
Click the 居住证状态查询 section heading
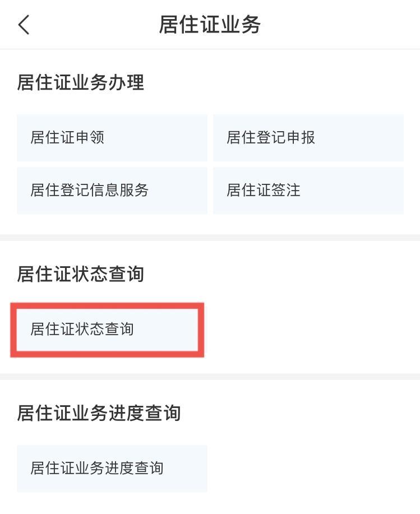tap(81, 275)
